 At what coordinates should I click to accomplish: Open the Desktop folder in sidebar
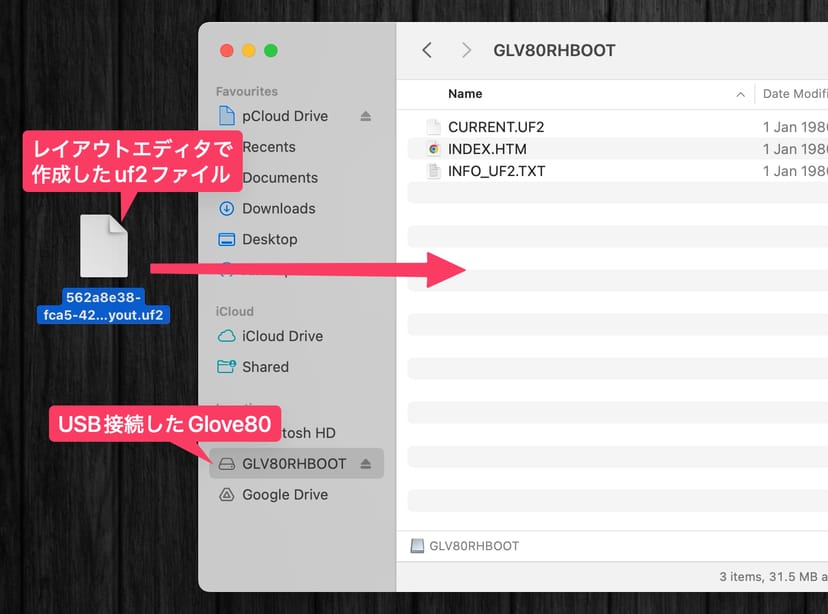tap(269, 239)
